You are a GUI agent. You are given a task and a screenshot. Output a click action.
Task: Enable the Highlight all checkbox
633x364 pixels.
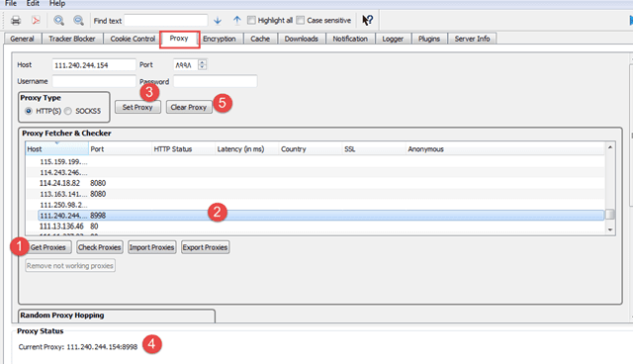251,20
